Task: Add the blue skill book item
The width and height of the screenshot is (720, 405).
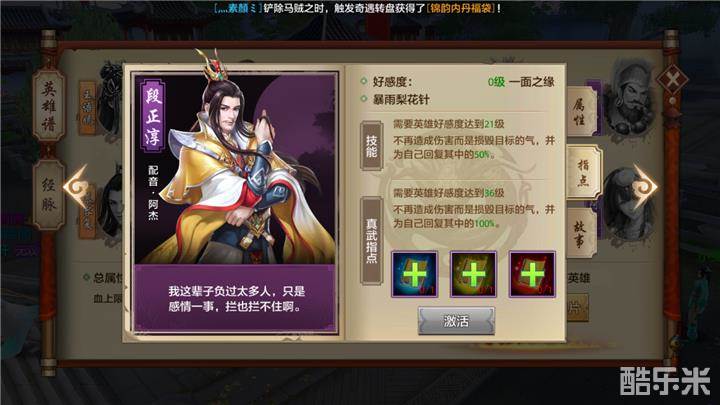Action: (x=414, y=274)
